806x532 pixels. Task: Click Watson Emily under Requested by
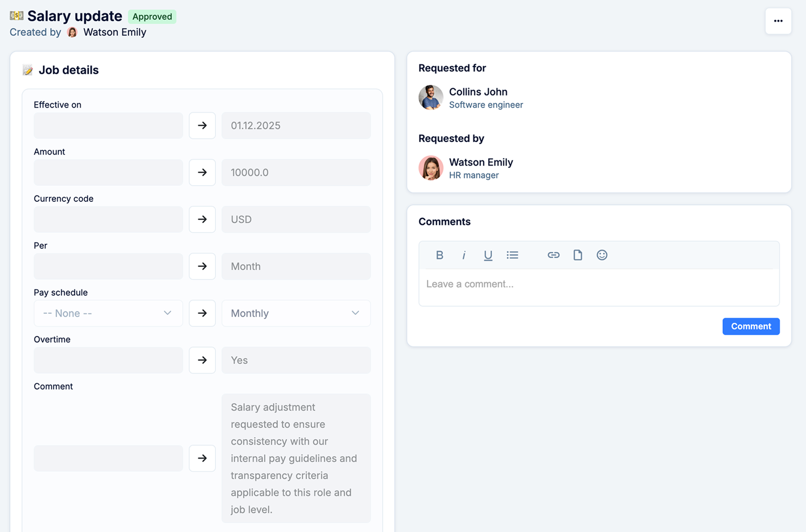click(481, 162)
